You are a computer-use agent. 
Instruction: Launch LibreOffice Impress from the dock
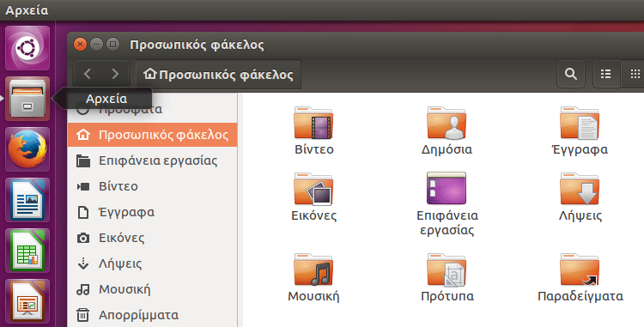pos(27,301)
